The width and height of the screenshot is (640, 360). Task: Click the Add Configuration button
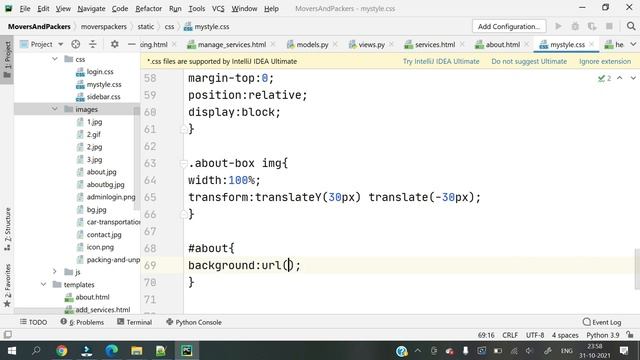[x=509, y=26]
